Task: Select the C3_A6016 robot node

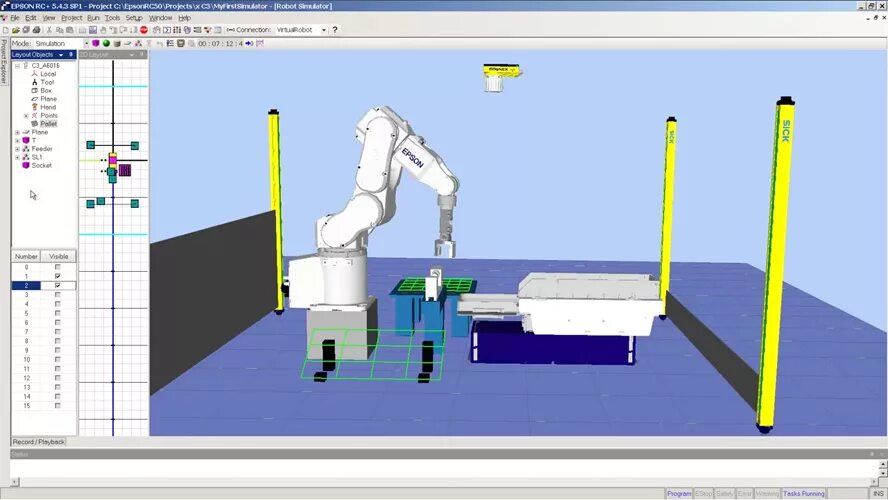Action: tap(45, 66)
